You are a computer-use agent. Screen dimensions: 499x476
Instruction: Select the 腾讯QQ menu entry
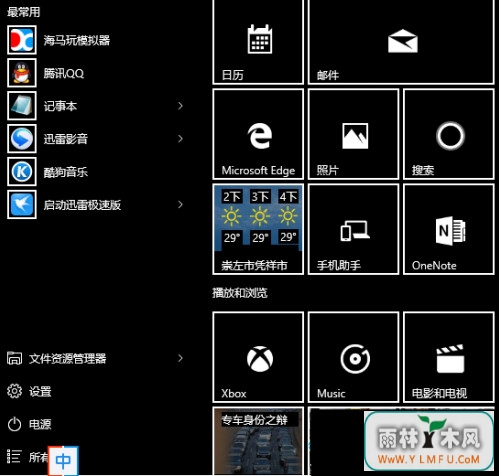tap(64, 73)
